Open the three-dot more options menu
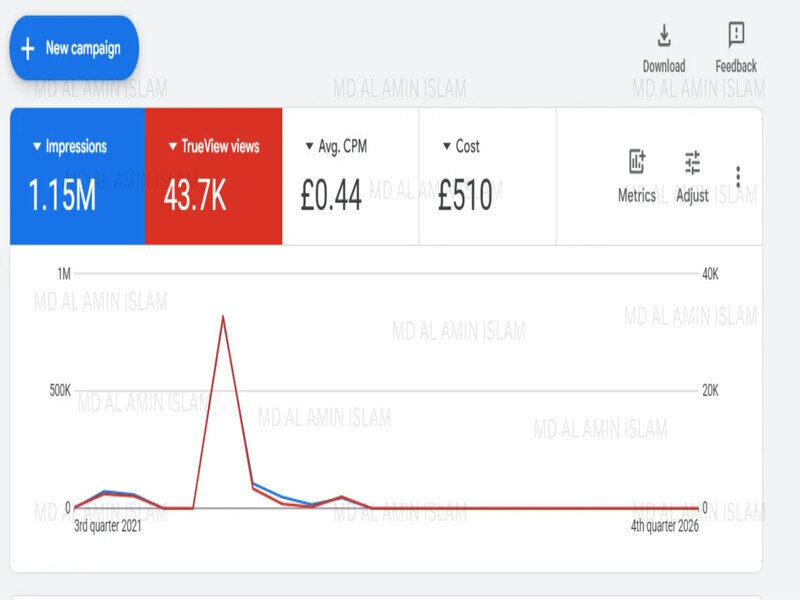This screenshot has width=800, height=600. pos(738,177)
